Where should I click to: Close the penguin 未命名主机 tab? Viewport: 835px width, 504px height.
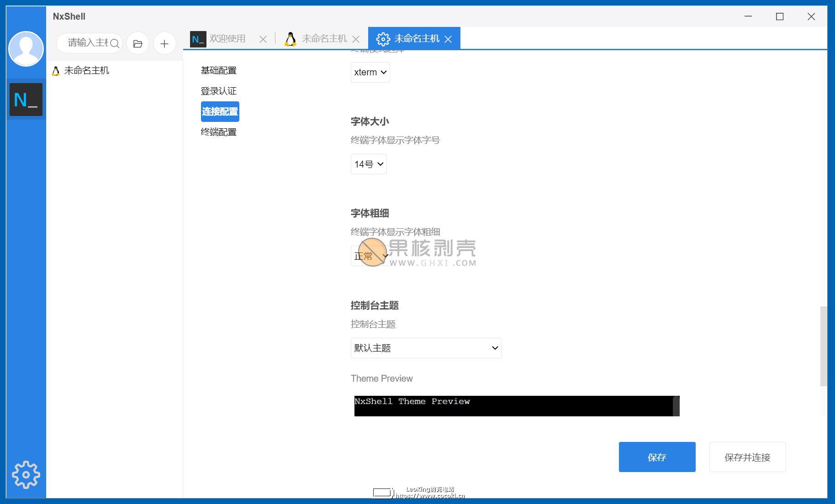(356, 39)
